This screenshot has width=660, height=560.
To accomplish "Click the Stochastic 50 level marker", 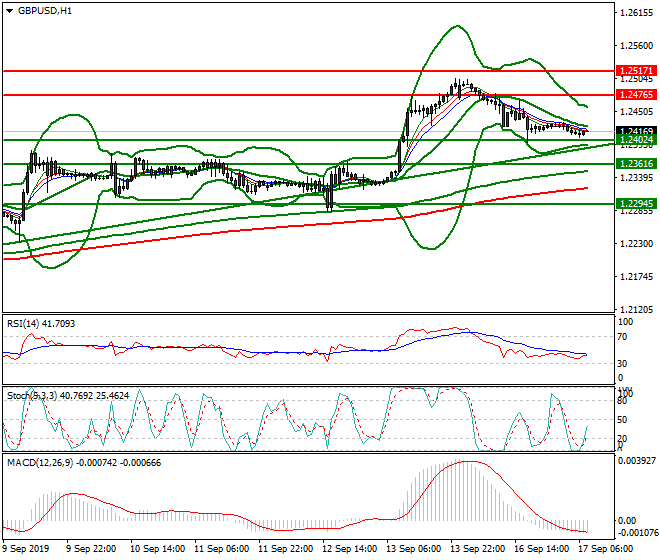I will (622, 420).
